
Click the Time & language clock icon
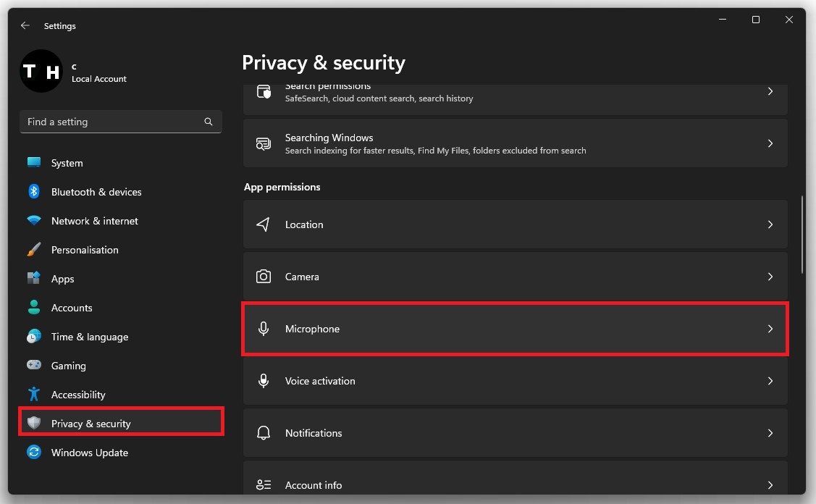(x=34, y=336)
